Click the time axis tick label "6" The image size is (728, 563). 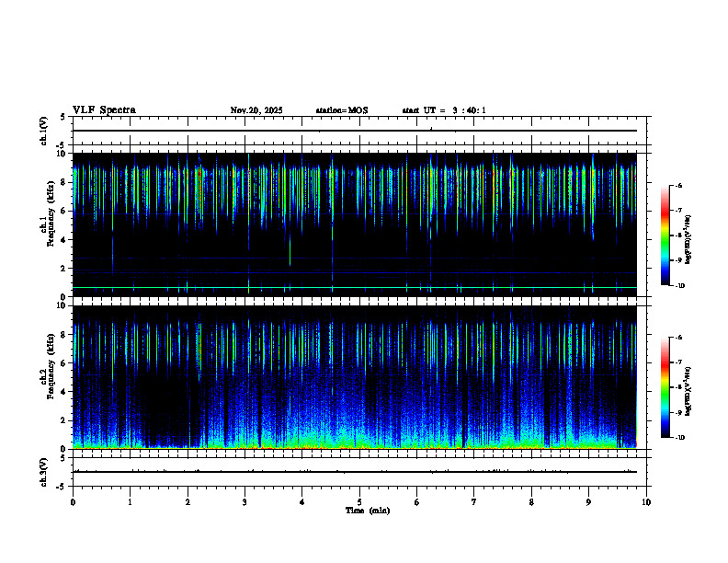(416, 502)
